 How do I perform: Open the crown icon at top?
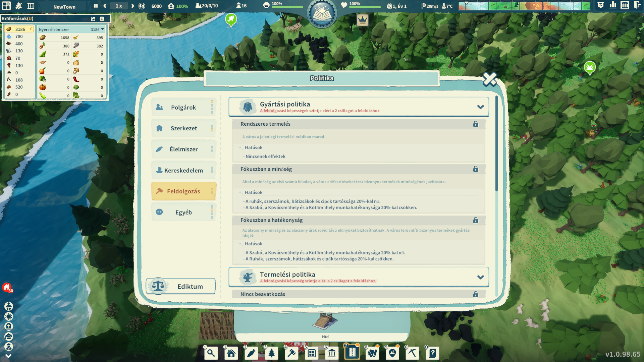click(x=362, y=20)
